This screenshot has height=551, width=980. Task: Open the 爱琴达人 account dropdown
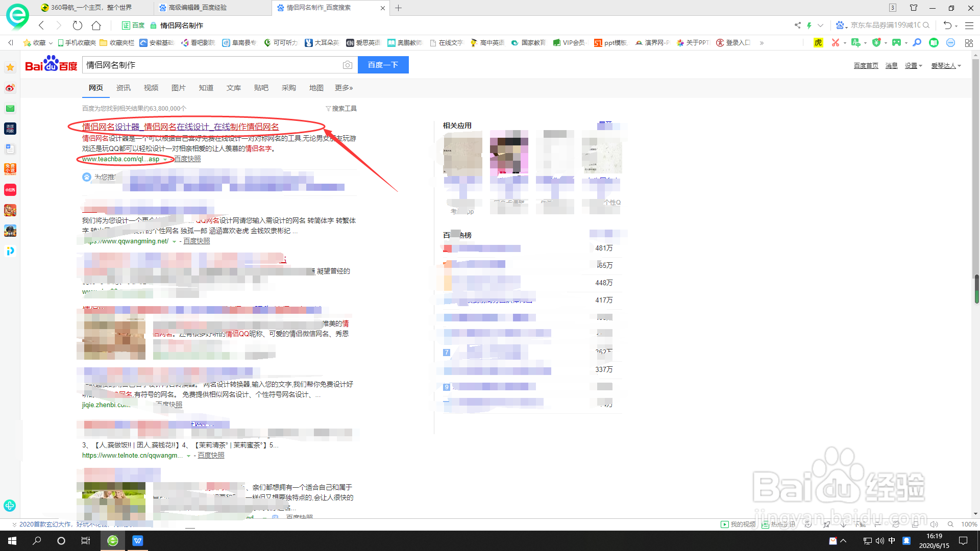946,66
